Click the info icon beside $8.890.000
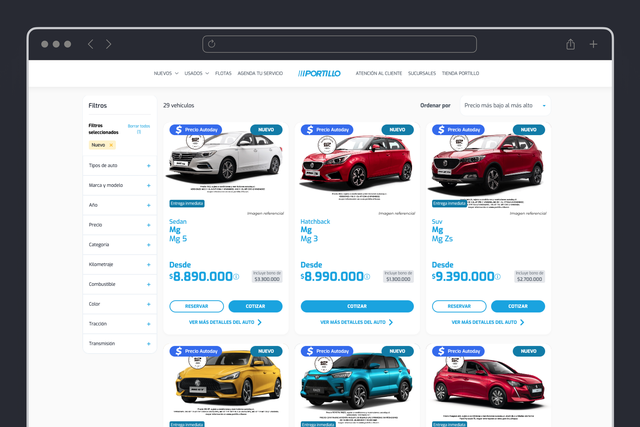Image resolution: width=640 pixels, height=427 pixels. pos(236,277)
